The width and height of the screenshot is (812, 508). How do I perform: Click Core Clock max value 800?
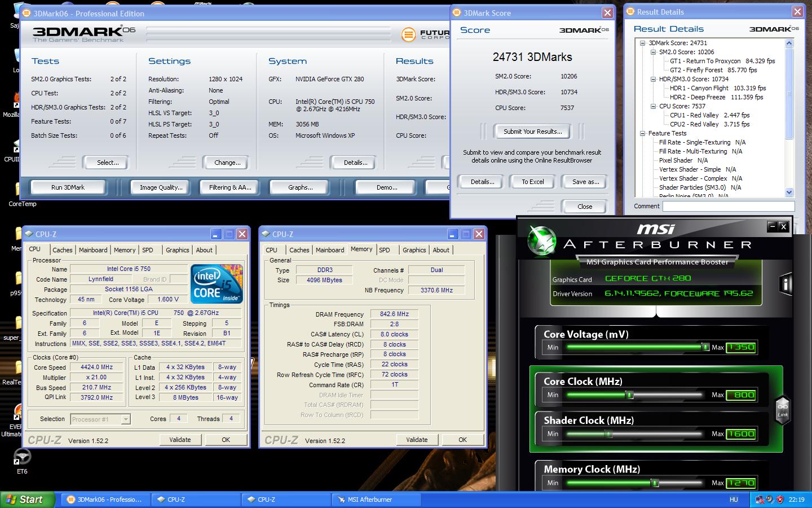742,395
